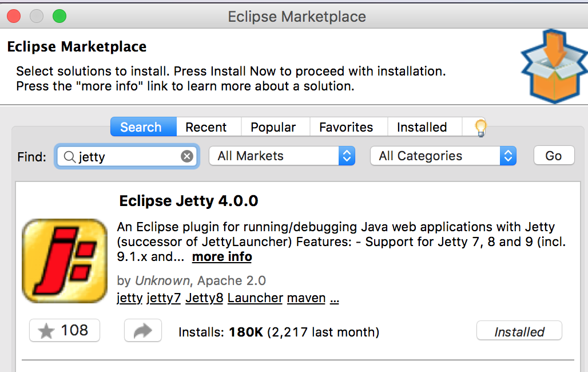Open the All Markets dropdown
The image size is (588, 372).
point(282,156)
